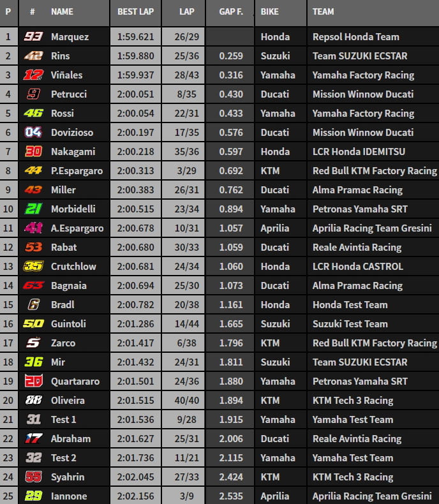
Task: Click Dovizioso's number 04 badge
Action: (x=33, y=133)
